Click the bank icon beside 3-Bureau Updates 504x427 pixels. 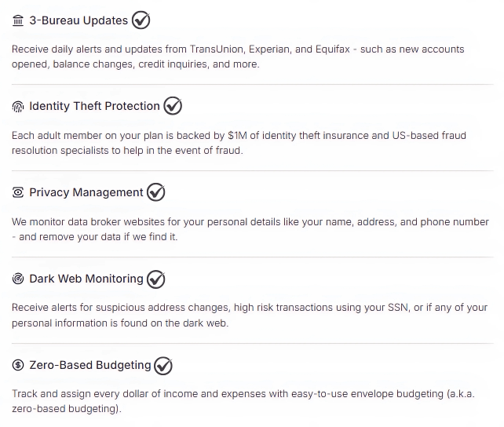click(18, 20)
